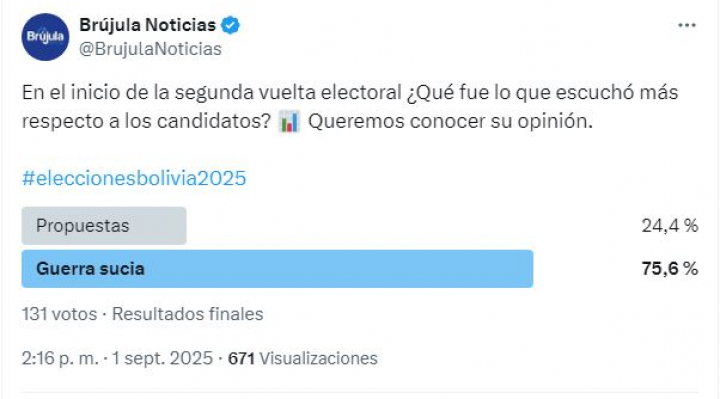Click the gray Propuestas result bar edge
720x399 pixels.
pos(183,226)
